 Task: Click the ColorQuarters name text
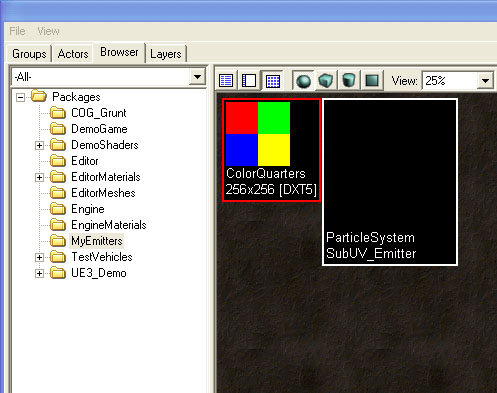pos(266,173)
